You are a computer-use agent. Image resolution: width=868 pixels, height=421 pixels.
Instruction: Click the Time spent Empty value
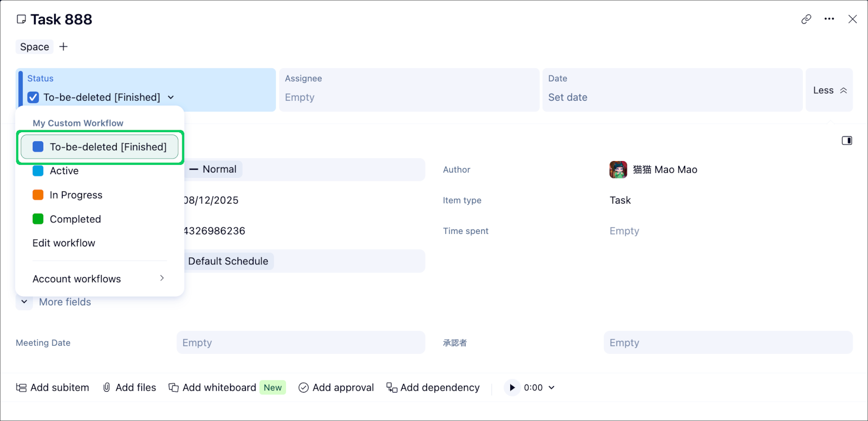tap(624, 231)
